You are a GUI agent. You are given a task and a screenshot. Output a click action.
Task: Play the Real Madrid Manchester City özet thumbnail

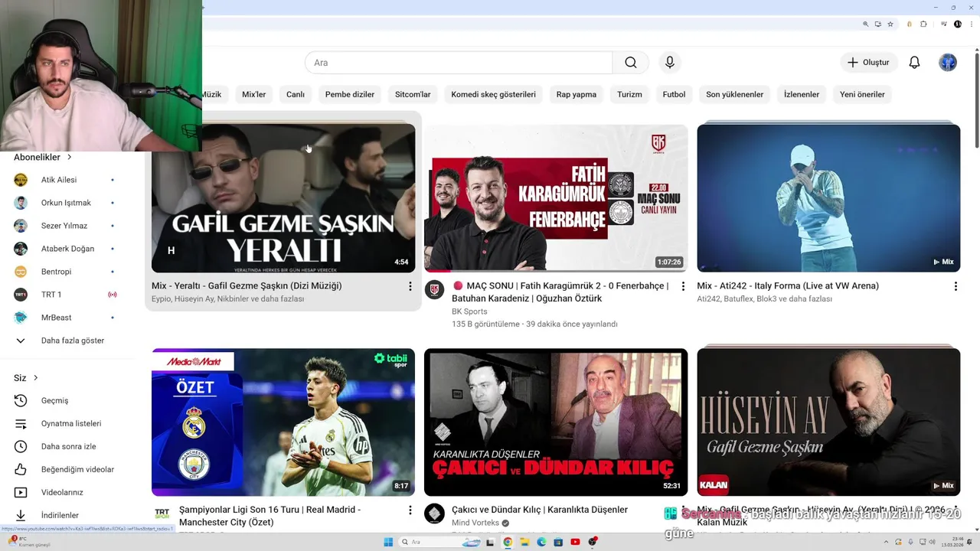283,422
